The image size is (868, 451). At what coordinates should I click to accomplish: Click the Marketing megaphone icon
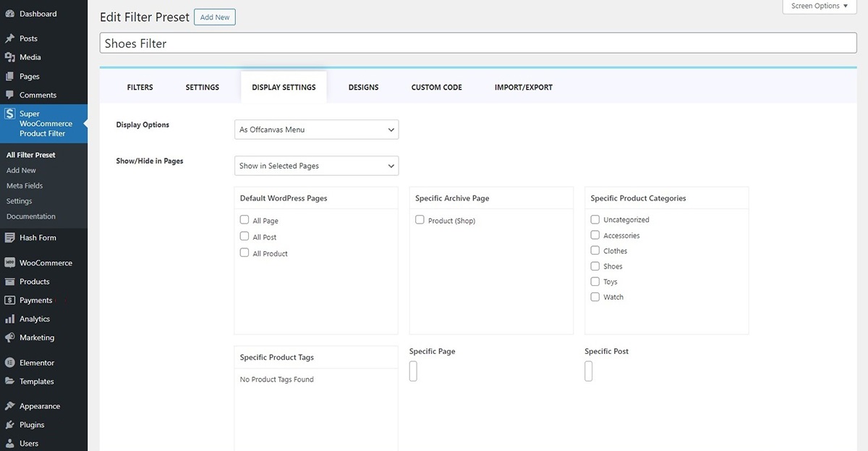click(x=9, y=337)
